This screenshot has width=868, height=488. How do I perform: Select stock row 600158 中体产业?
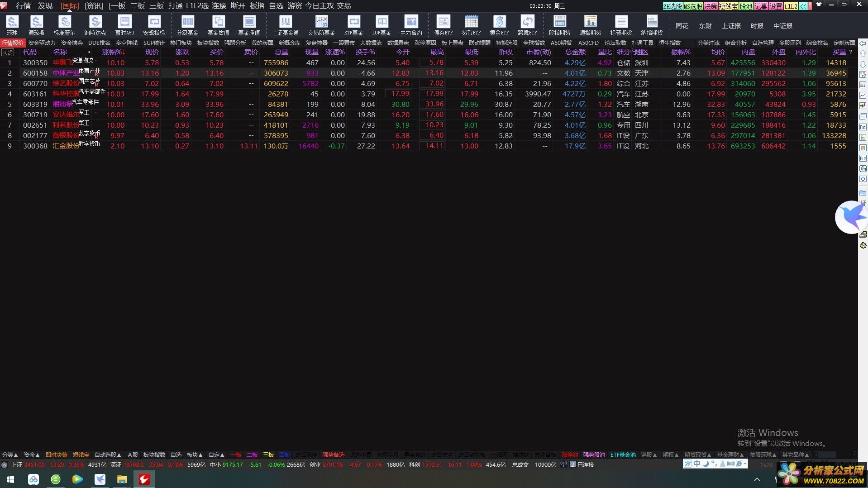coord(429,73)
